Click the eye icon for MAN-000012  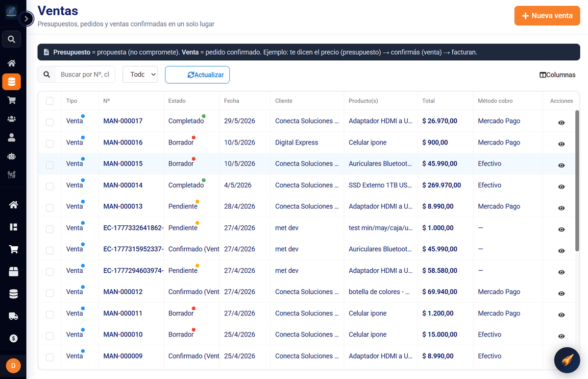pos(562,293)
